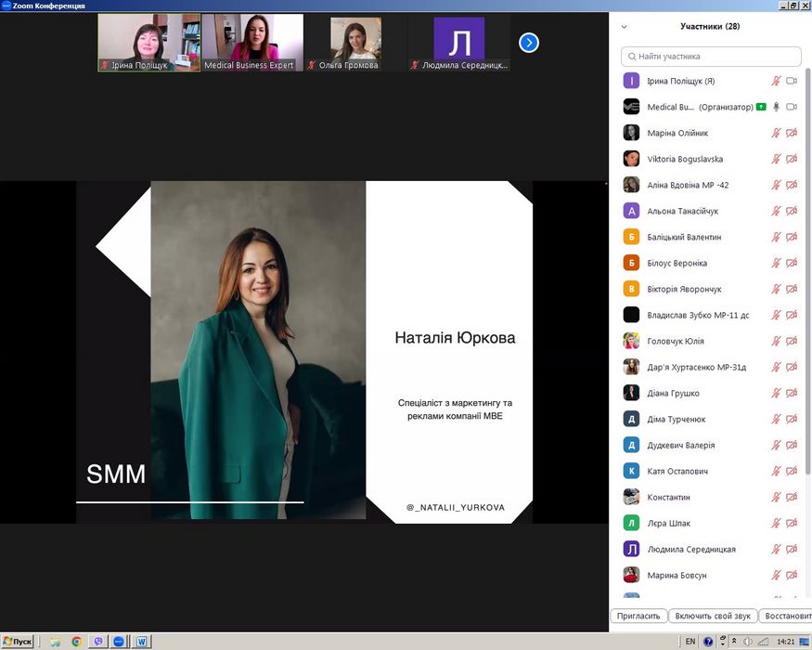Click microphone icon of the Organizer row
Viewport: 812px width, 650px height.
pyautogui.click(x=776, y=107)
